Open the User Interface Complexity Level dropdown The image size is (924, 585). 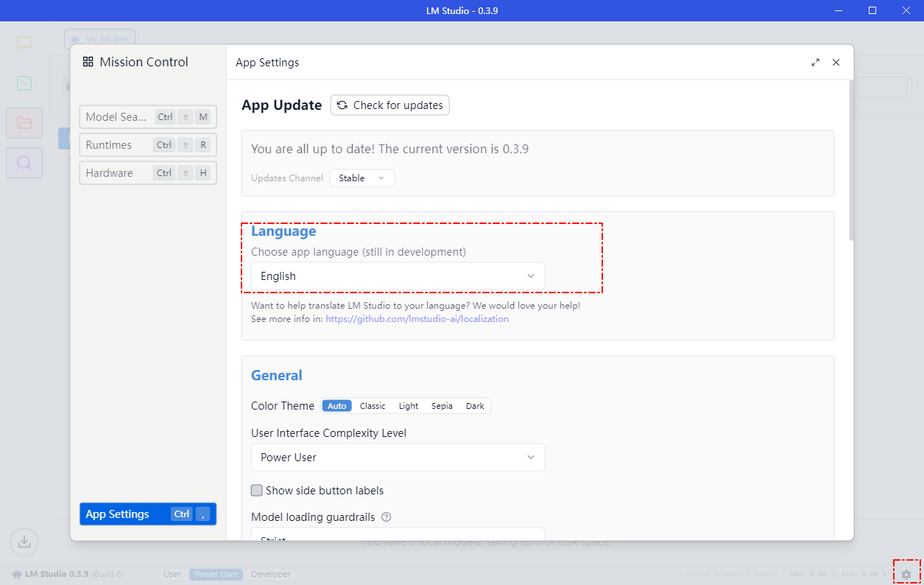[398, 458]
